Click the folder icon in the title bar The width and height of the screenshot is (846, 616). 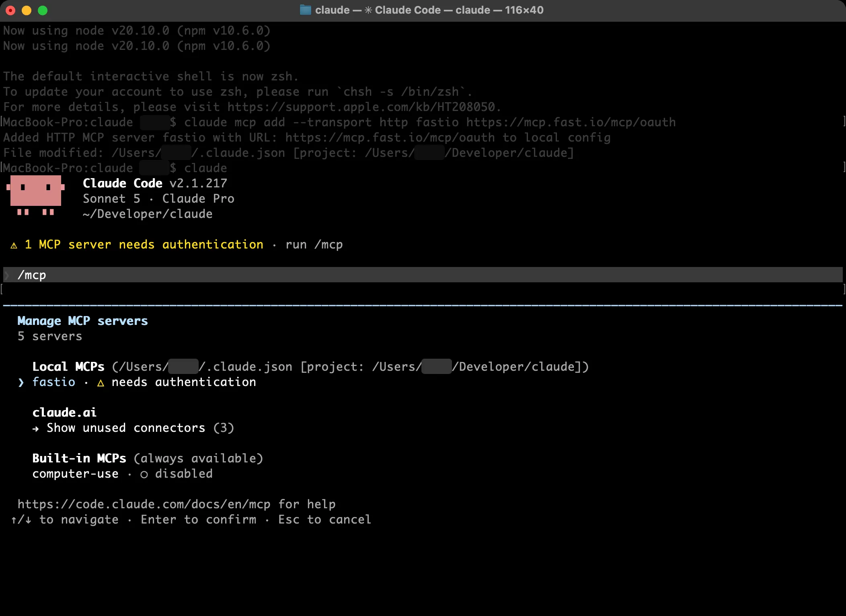305,10
